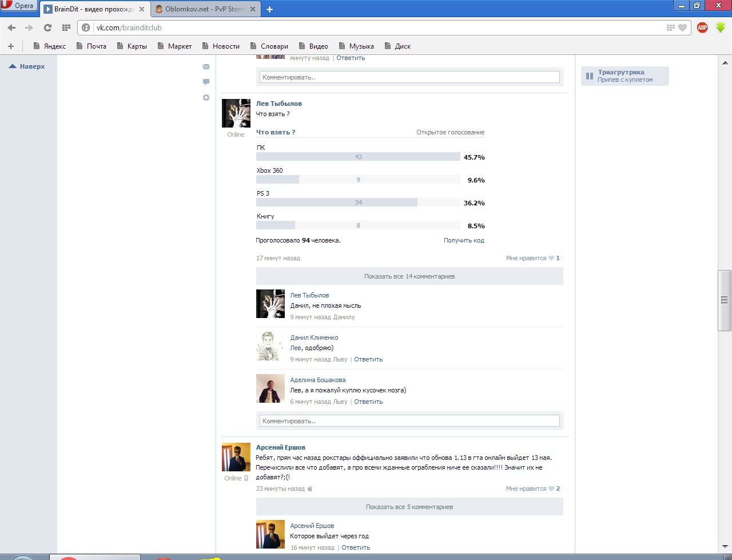The width and height of the screenshot is (732, 560).
Task: Reply to the comment 'Которое выйдет через год'
Action: click(x=356, y=547)
